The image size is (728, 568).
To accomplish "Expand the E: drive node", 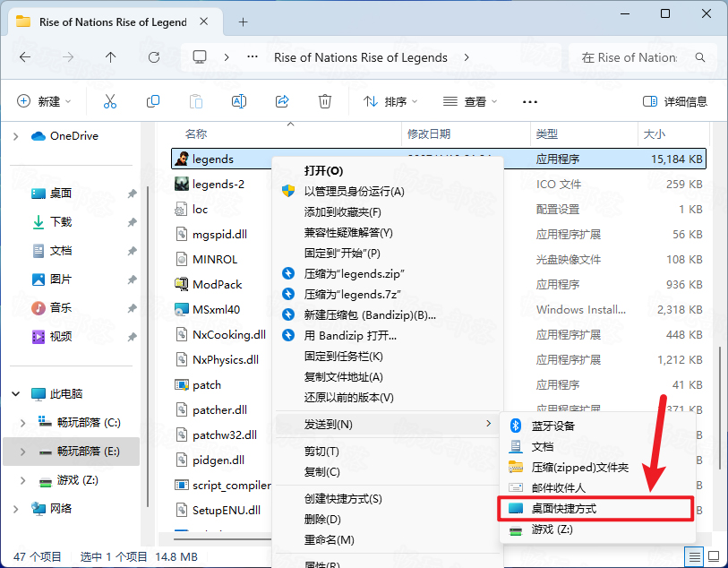I will click(x=22, y=452).
